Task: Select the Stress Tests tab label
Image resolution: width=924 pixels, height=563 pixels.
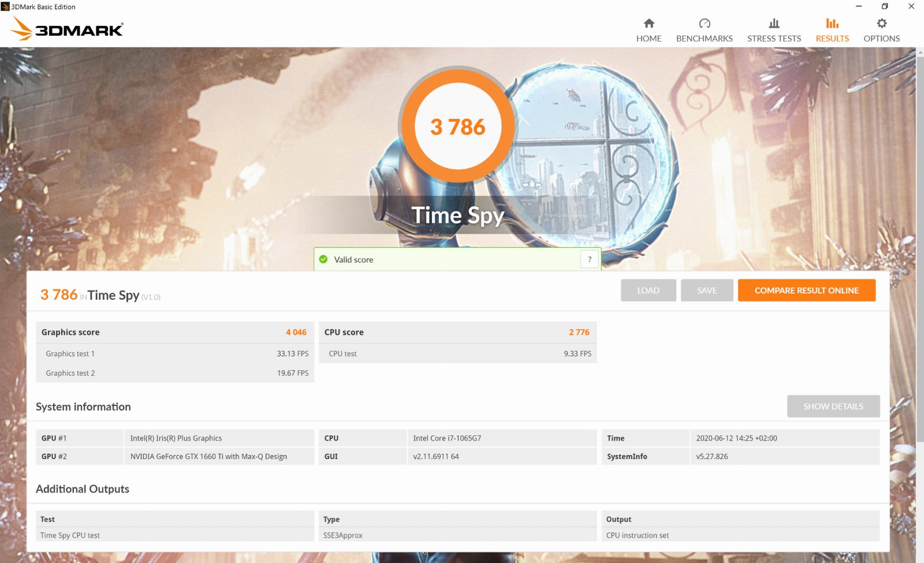Action: [774, 39]
